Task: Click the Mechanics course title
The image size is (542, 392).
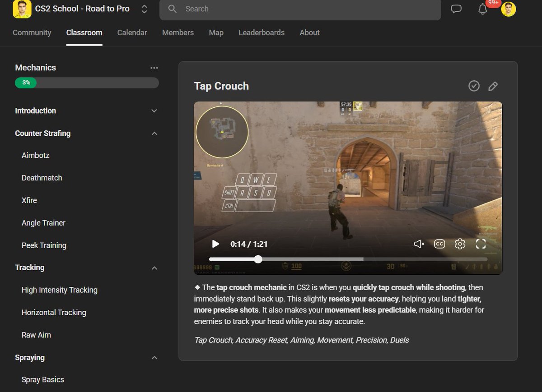Action: pos(35,68)
